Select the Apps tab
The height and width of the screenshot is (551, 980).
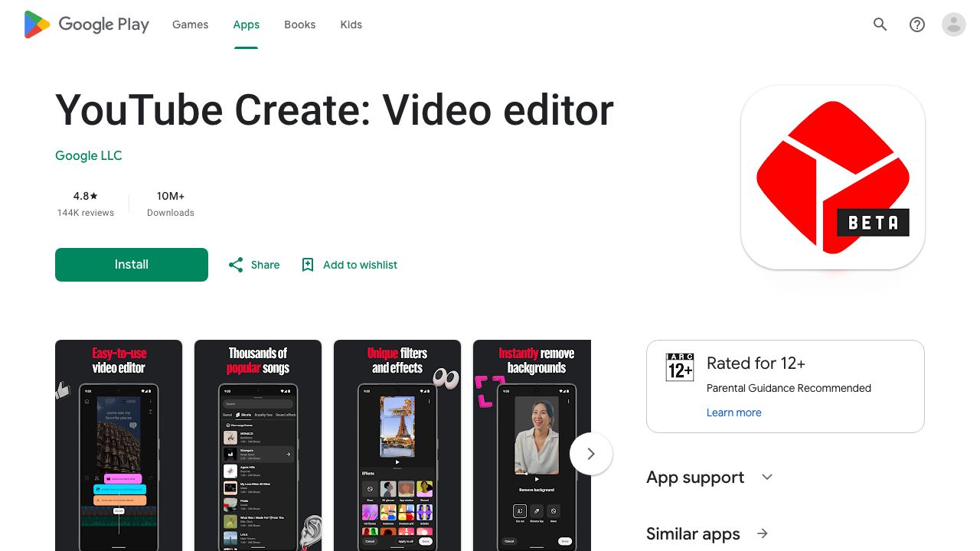[247, 24]
